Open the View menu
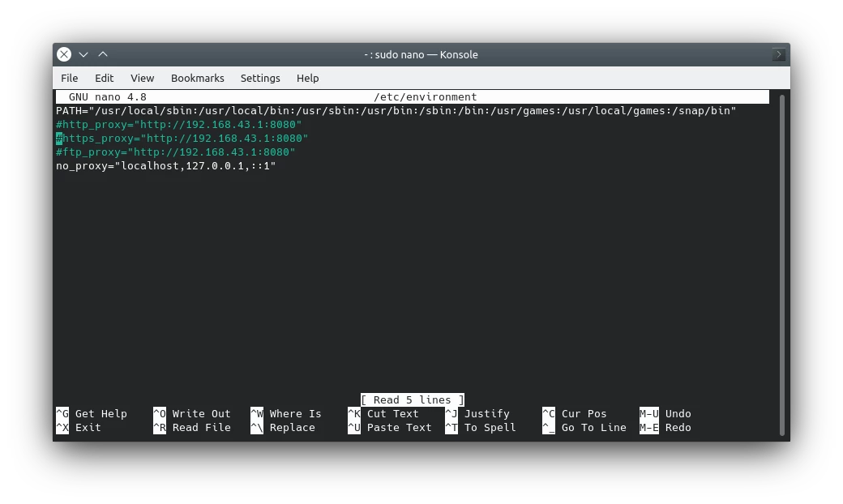843x504 pixels. coord(142,78)
